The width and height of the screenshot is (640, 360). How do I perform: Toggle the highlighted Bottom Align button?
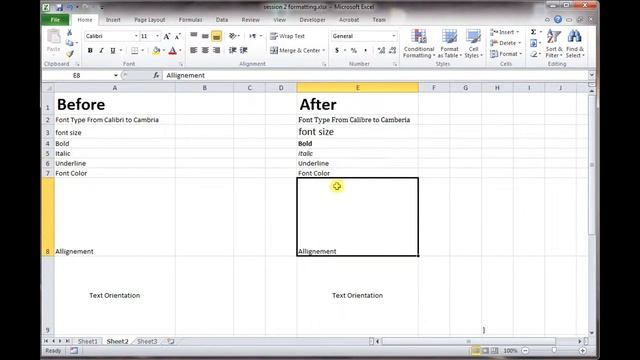point(217,36)
